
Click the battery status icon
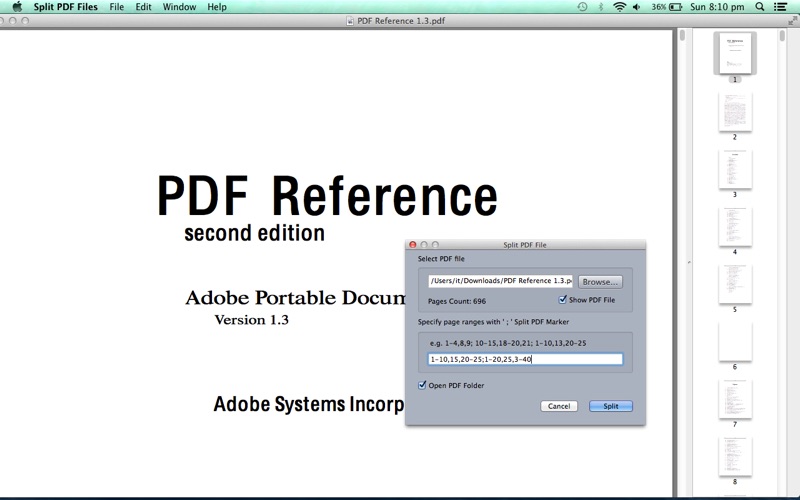(676, 7)
